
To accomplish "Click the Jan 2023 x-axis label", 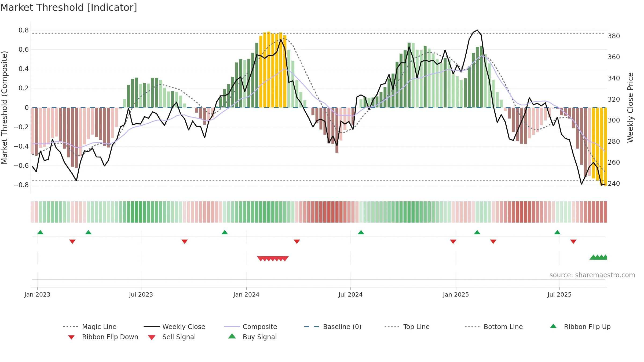I will click(x=37, y=295).
